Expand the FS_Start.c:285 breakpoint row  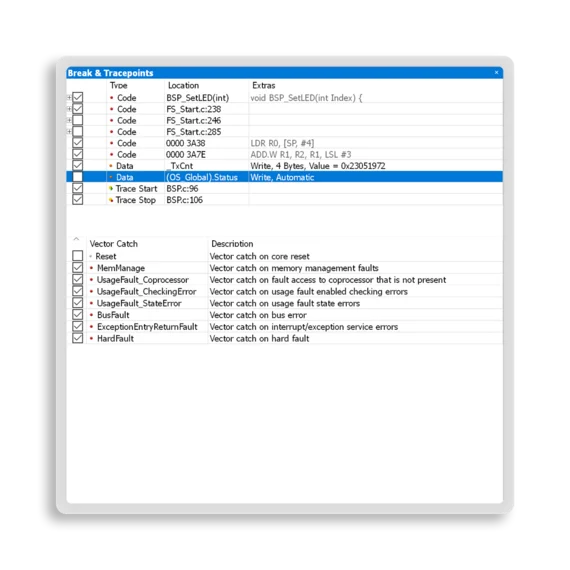pos(69,131)
